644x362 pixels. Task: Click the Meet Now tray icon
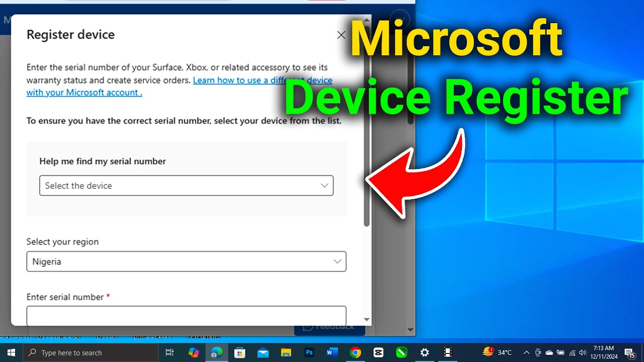[x=538, y=352]
